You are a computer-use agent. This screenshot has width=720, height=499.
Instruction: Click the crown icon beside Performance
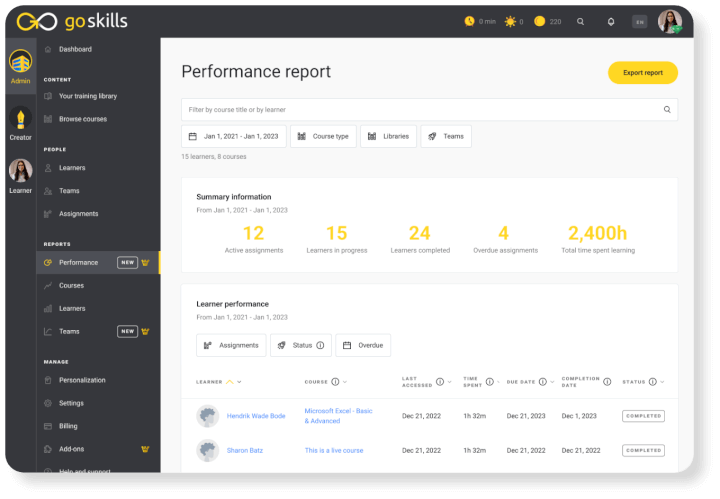pyautogui.click(x=145, y=263)
